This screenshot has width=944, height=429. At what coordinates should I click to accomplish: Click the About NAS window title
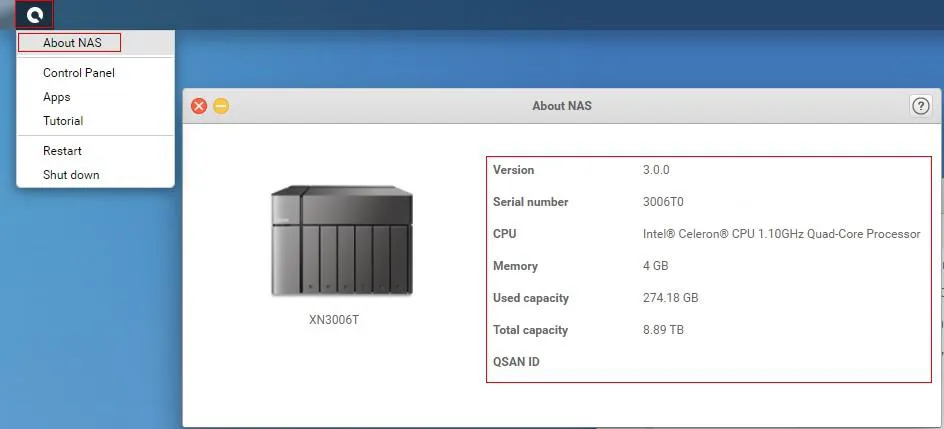562,106
